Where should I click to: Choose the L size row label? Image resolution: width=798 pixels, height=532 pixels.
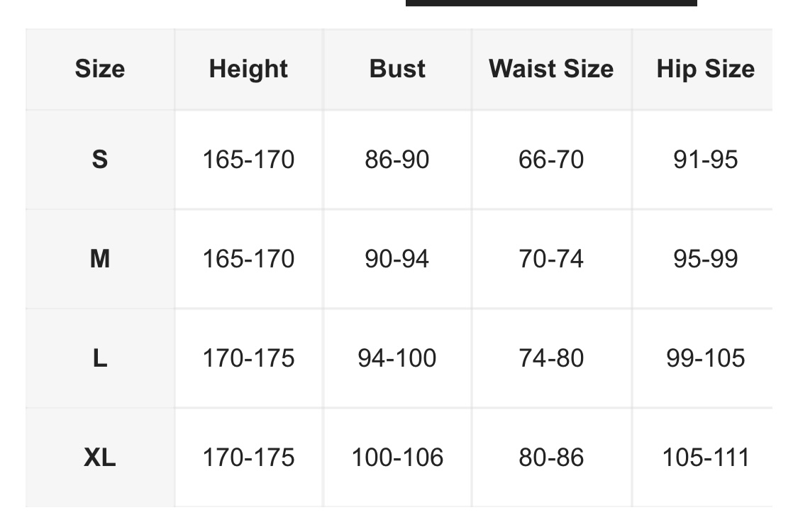pyautogui.click(x=99, y=358)
